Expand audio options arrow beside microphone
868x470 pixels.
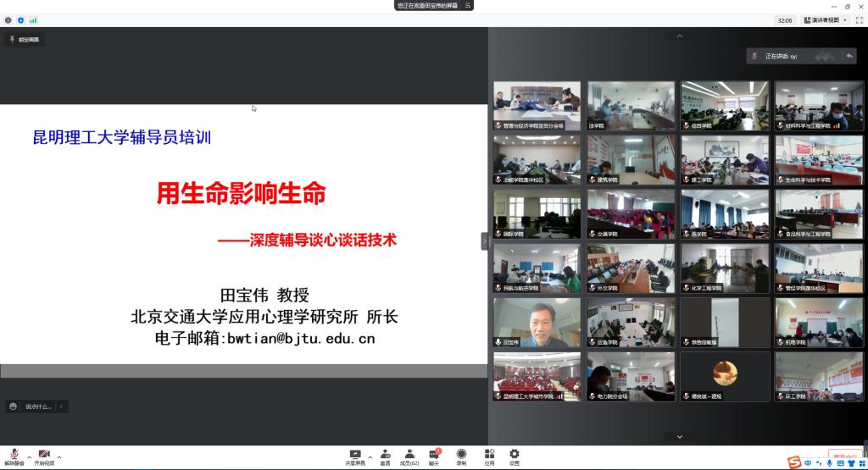click(x=30, y=457)
